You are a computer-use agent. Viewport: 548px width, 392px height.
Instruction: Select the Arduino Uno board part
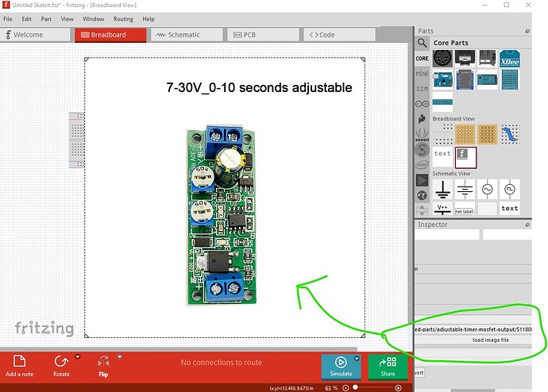click(x=442, y=79)
